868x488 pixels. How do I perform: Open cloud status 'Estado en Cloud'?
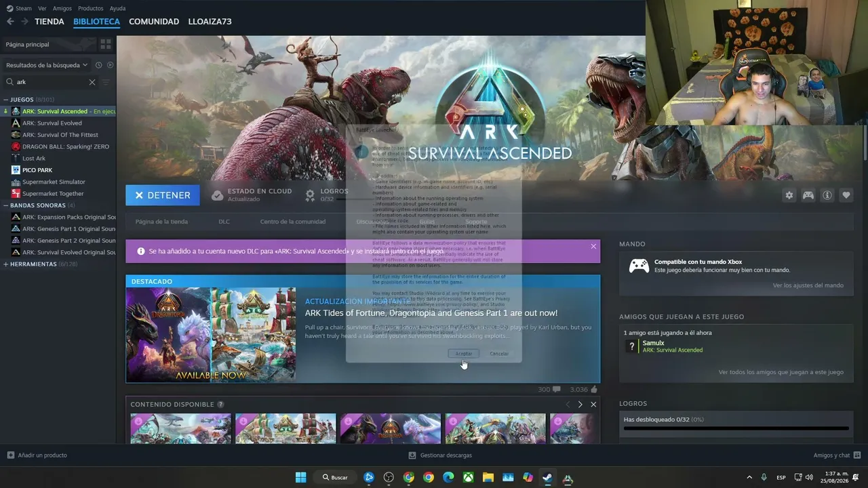point(252,195)
